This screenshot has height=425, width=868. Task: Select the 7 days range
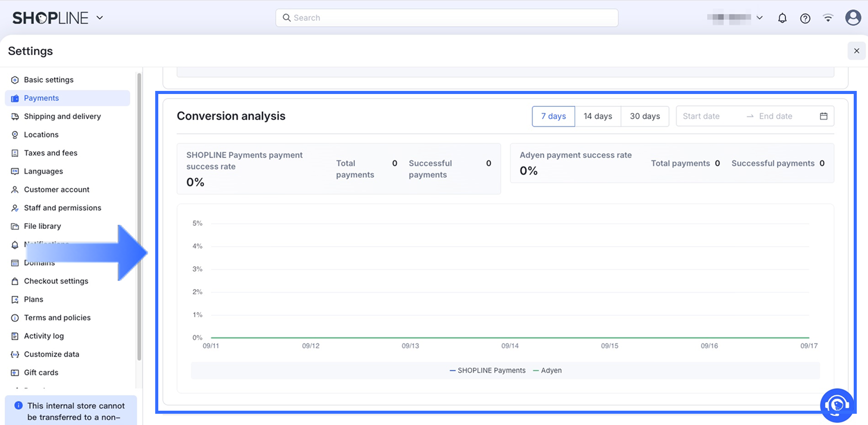coord(553,116)
